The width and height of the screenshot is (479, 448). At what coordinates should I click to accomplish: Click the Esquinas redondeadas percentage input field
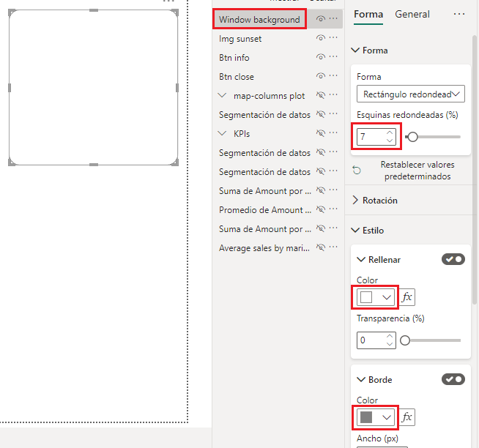click(x=370, y=136)
